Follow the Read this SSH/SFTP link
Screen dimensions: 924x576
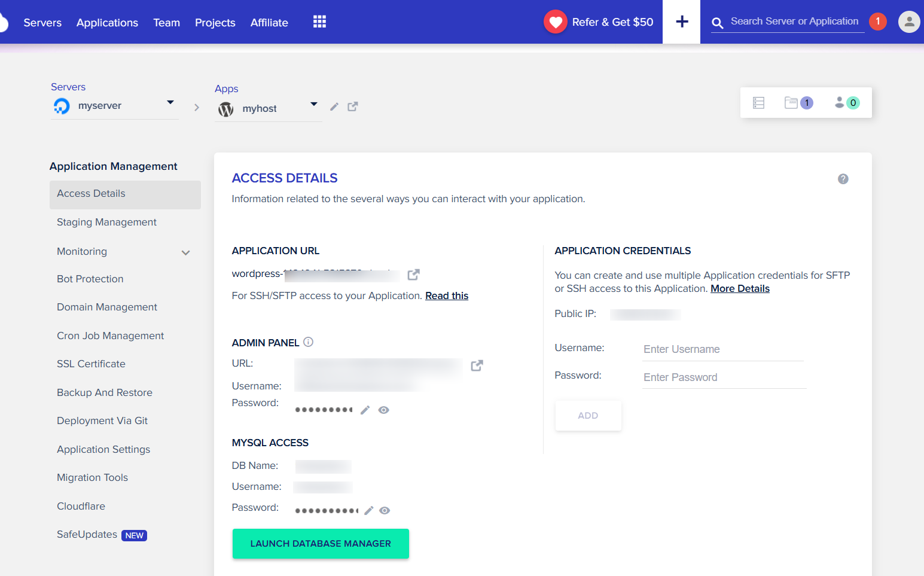coord(447,296)
